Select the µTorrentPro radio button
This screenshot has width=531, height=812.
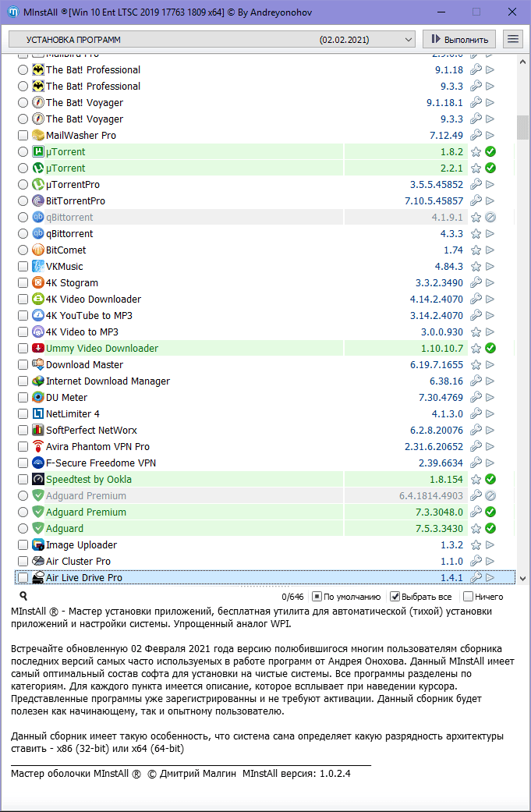tap(23, 184)
